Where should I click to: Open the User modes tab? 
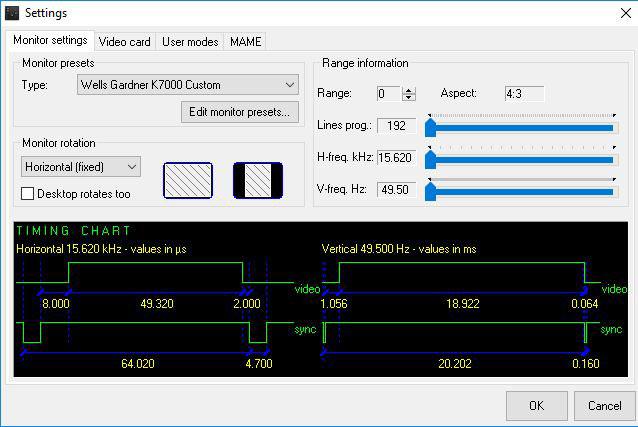click(190, 42)
